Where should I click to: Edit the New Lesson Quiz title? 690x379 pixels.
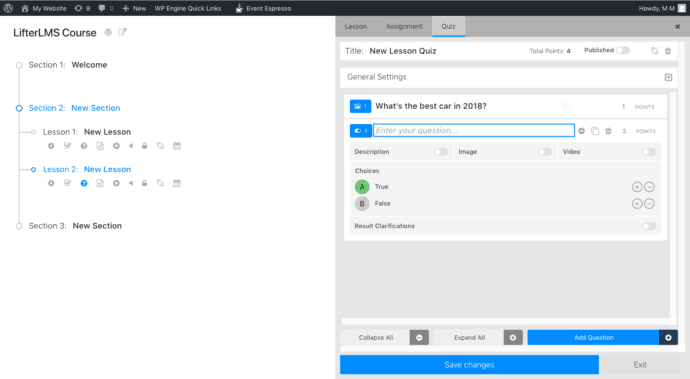(x=403, y=51)
